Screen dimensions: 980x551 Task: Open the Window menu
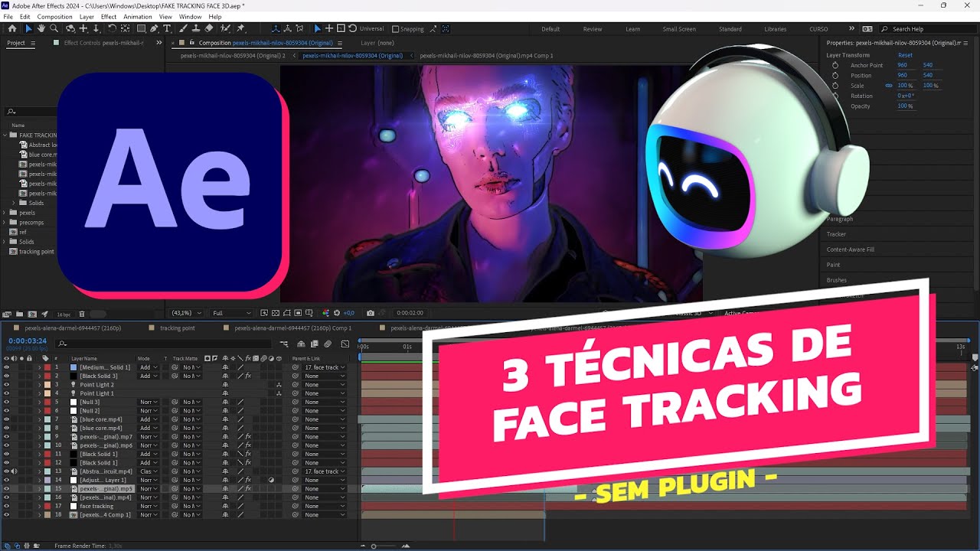pos(191,17)
